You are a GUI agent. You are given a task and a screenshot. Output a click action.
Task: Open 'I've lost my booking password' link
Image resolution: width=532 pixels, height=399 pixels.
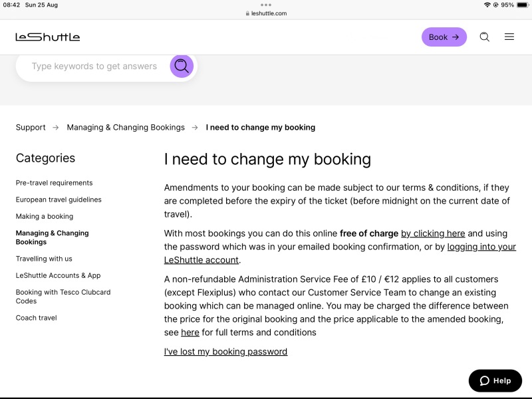tap(225, 352)
